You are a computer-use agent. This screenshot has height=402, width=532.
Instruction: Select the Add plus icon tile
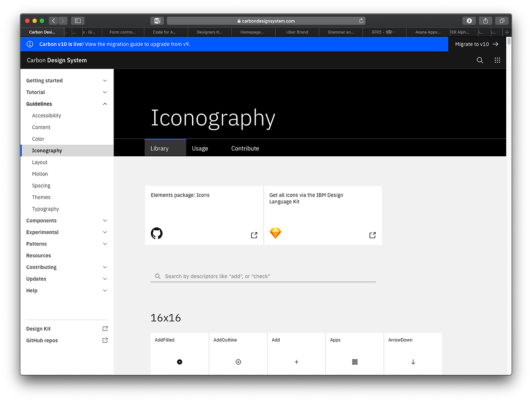pyautogui.click(x=296, y=354)
